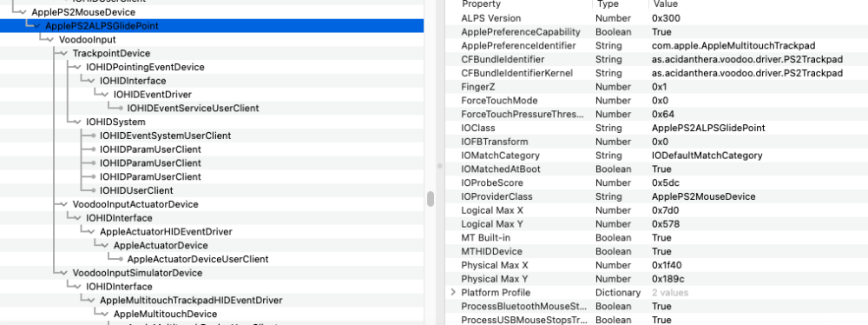Select the Logical Max X property
Screen dimensions: 868x325
click(491, 210)
